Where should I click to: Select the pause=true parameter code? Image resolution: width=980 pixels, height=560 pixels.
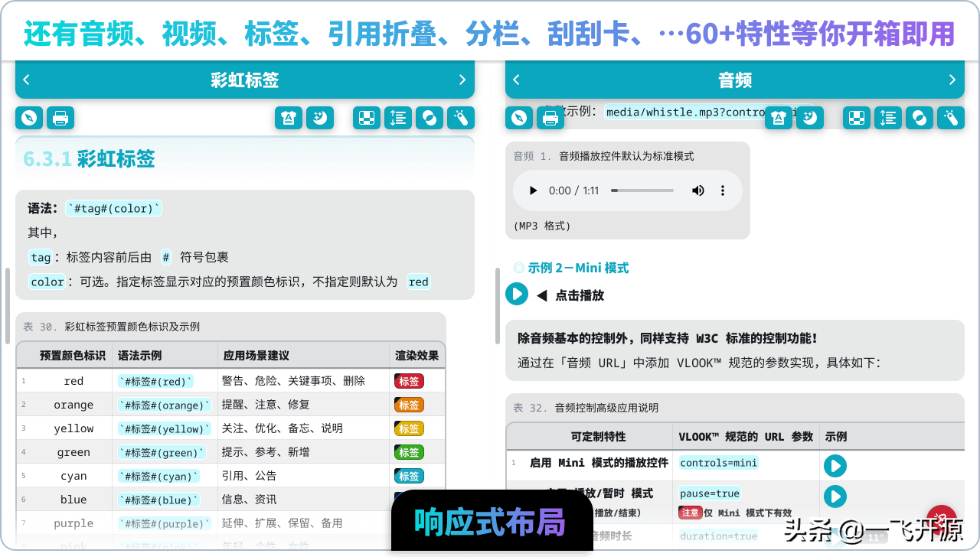tap(710, 493)
